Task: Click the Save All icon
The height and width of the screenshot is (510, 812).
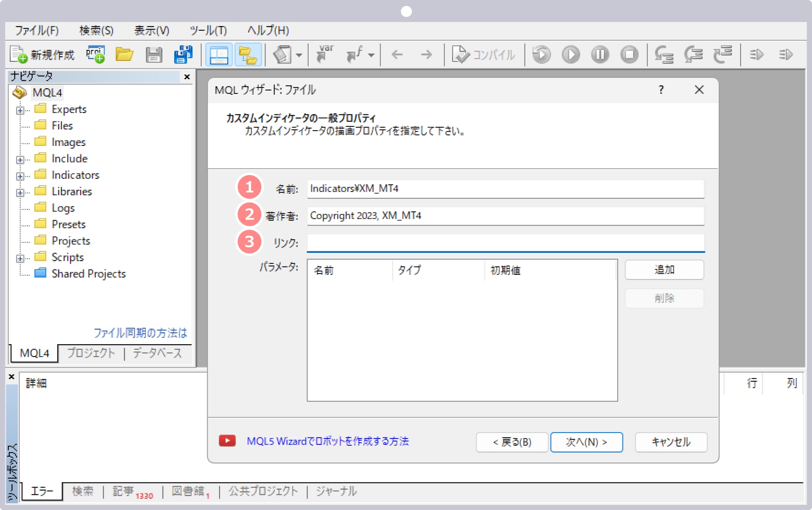Action: click(183, 55)
